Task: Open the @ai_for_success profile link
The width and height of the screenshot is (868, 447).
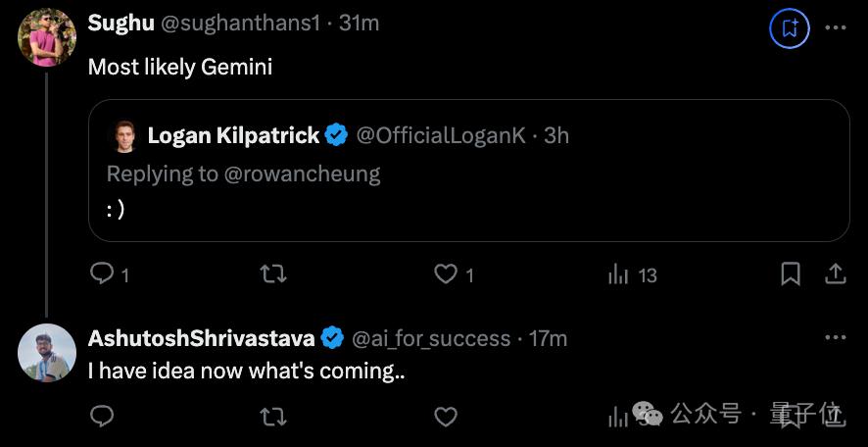Action: coord(430,338)
